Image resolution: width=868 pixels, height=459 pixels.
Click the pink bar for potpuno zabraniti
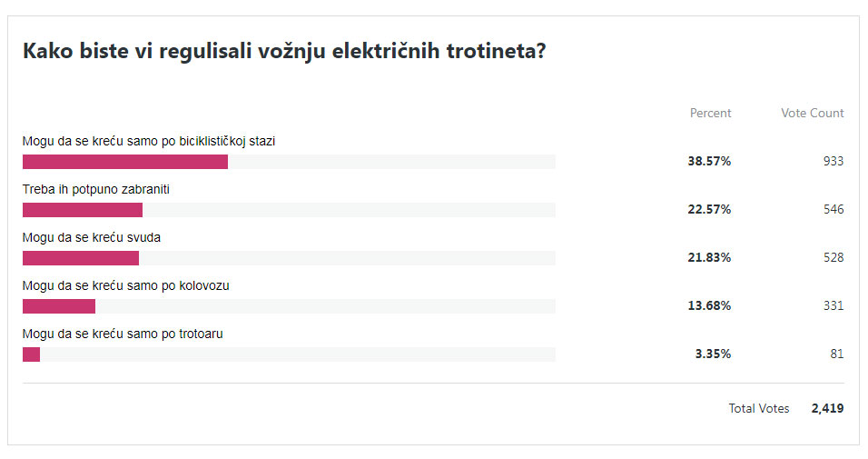click(83, 210)
